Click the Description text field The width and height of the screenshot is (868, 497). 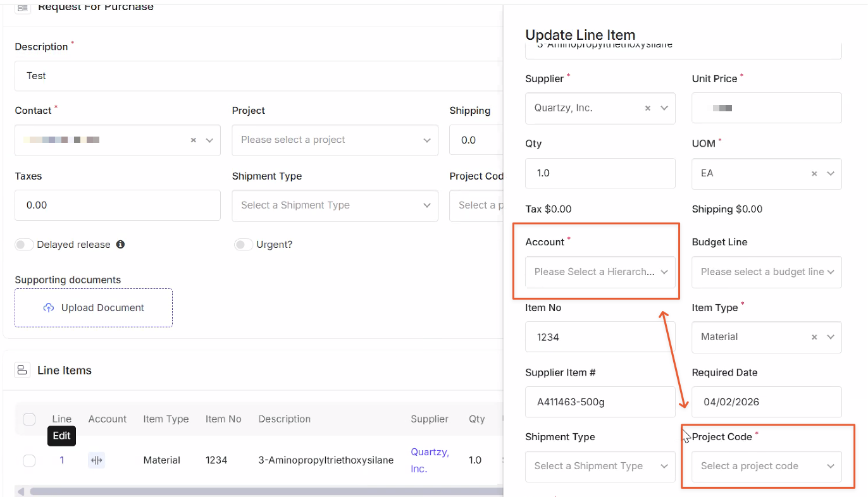(259, 76)
